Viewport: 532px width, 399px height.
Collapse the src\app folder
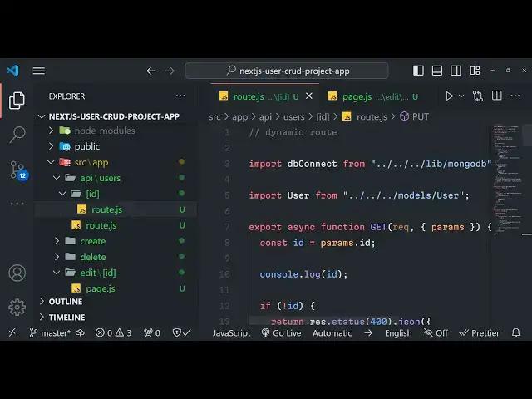tap(51, 162)
